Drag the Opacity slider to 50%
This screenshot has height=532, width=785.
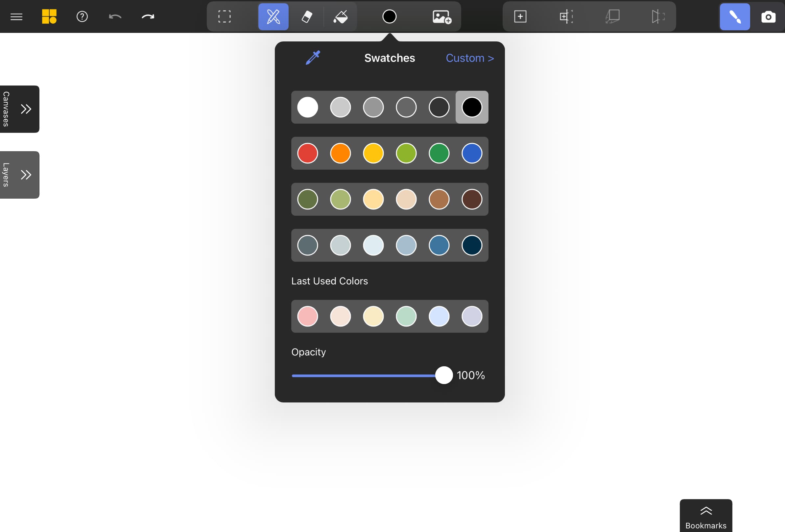[368, 375]
